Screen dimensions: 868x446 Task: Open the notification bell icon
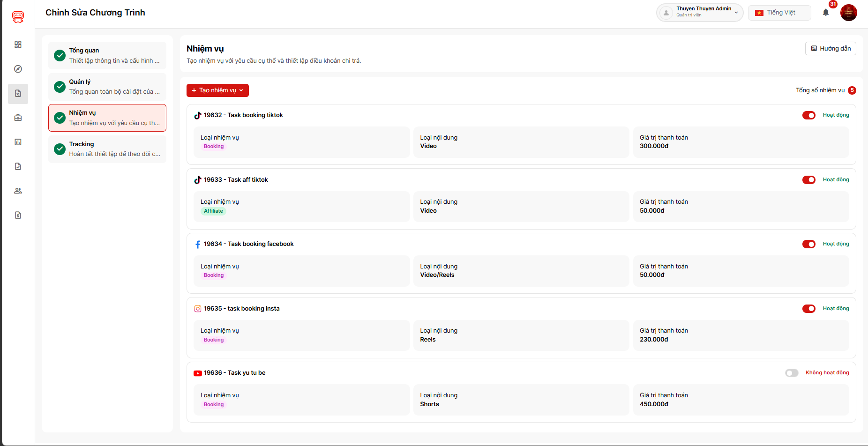pyautogui.click(x=825, y=13)
